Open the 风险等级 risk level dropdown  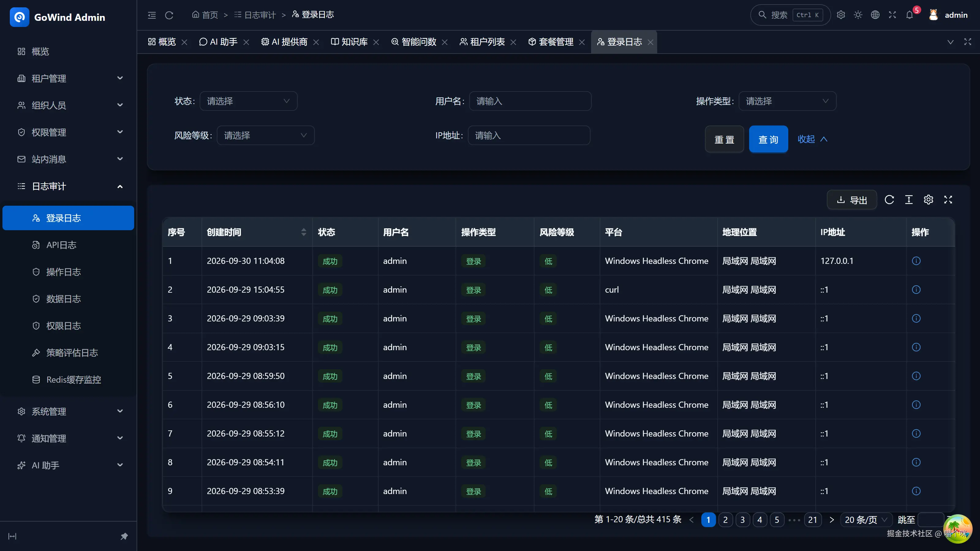(266, 135)
